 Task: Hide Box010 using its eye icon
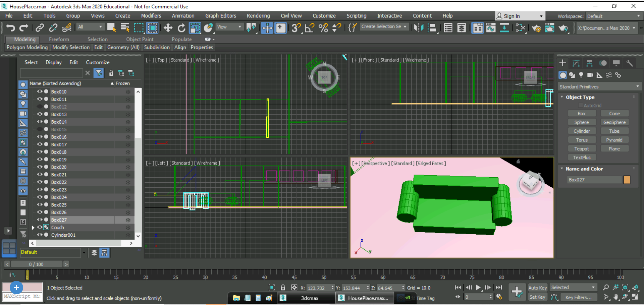[40, 91]
